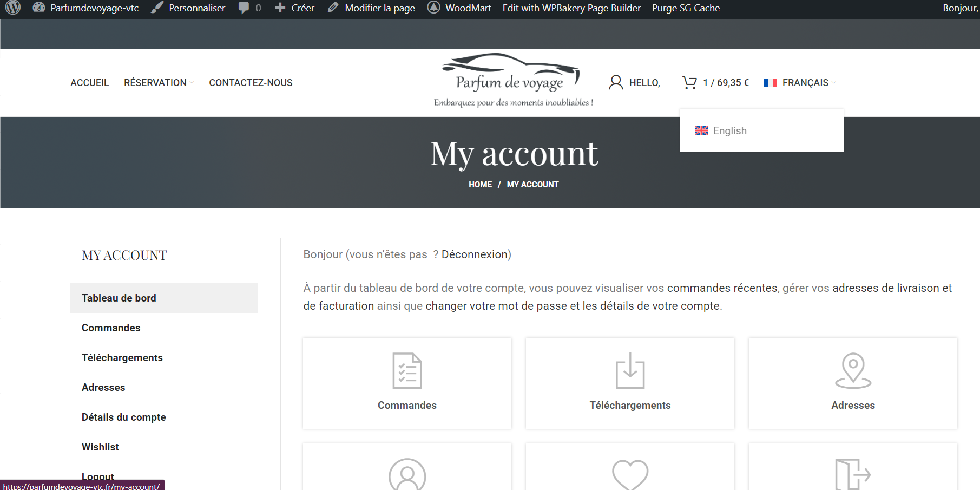The width and height of the screenshot is (980, 490).
Task: Go to Accueil in main navigation
Action: 89,83
